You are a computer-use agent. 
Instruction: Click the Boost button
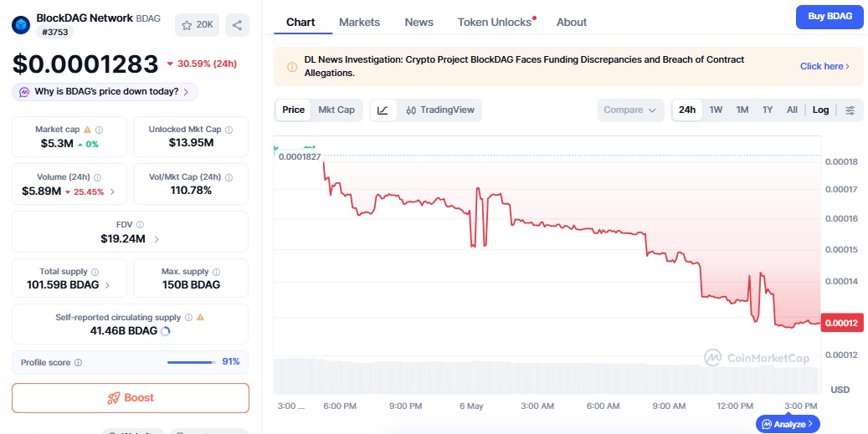click(130, 398)
